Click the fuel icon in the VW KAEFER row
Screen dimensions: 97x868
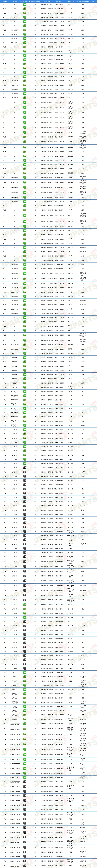(x=25, y=387)
